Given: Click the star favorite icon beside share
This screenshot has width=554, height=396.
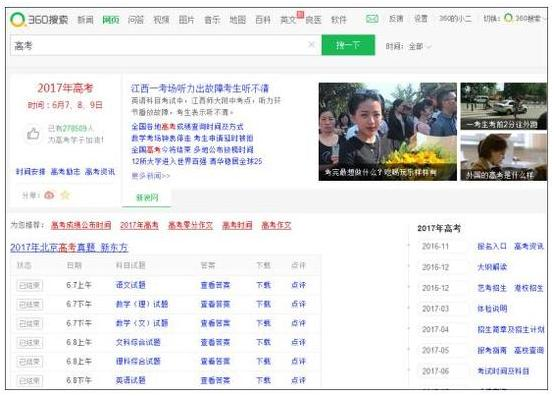Looking at the screenshot, I should (x=65, y=195).
